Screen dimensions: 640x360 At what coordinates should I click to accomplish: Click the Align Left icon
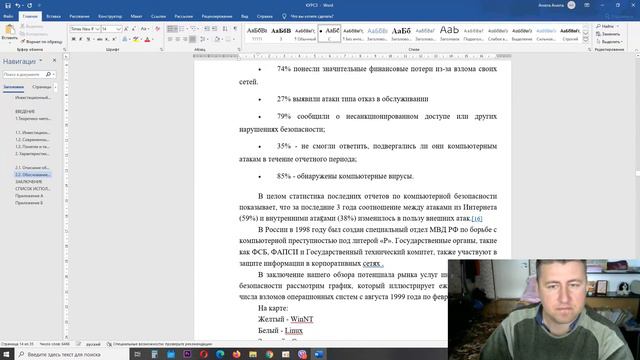(170, 39)
